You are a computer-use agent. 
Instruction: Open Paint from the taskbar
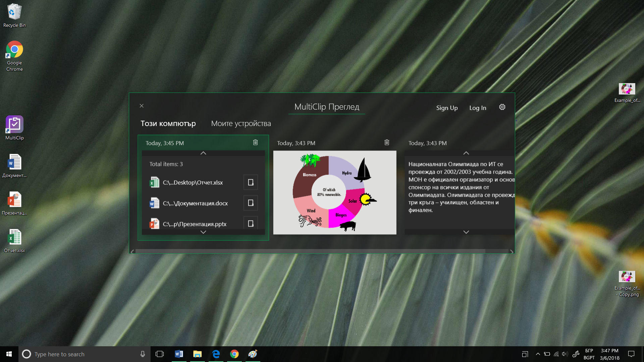(253, 354)
